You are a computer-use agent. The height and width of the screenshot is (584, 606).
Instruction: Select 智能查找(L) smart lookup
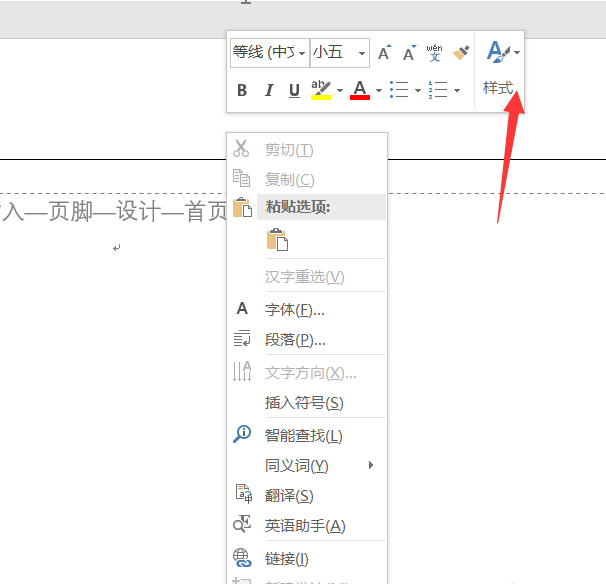tap(307, 436)
